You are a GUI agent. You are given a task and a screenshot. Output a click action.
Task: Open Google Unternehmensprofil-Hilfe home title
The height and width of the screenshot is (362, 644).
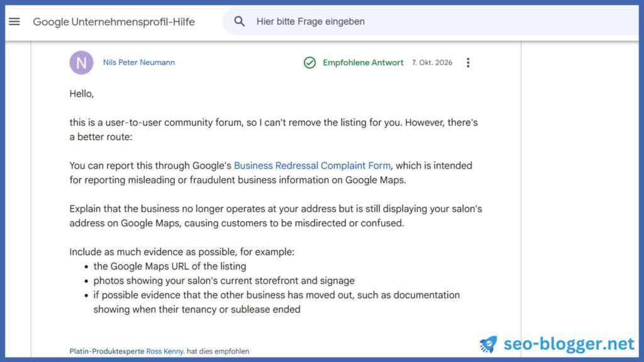[x=114, y=22]
